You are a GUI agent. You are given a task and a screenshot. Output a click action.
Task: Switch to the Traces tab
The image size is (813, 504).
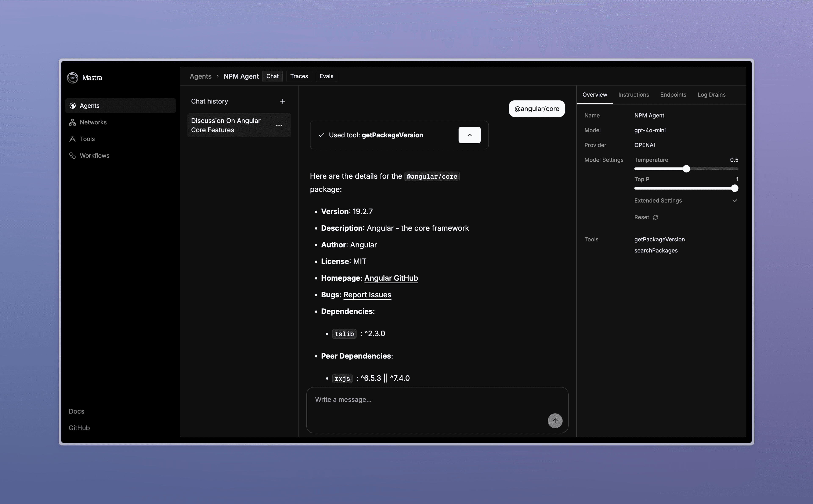click(x=299, y=76)
